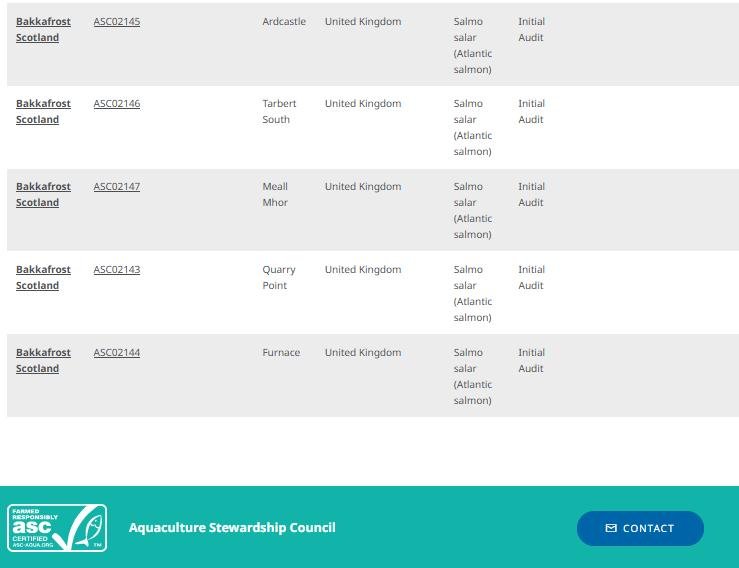Open Bakkafrost Scotland link for Tarbert South row
739x568 pixels.
43,111
